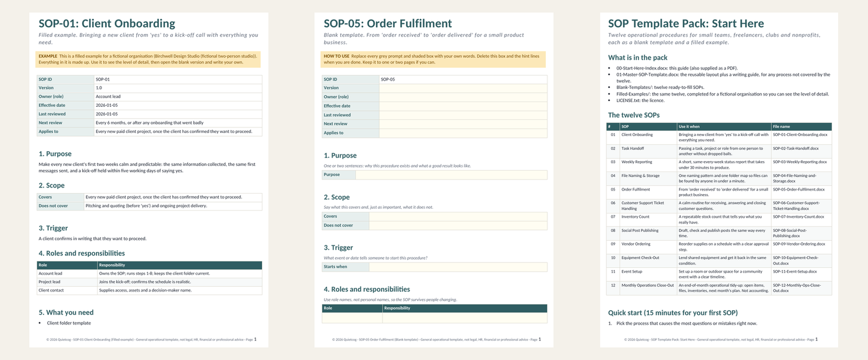Click the 'Task Handoff' row name
The image size is (868, 360).
[x=633, y=149]
